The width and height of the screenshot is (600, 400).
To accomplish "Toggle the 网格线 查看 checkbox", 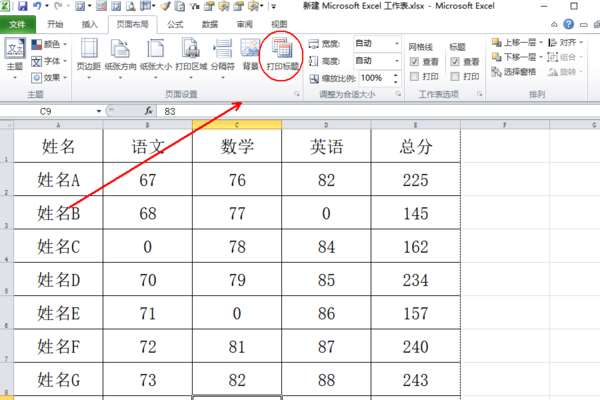I will [x=415, y=61].
